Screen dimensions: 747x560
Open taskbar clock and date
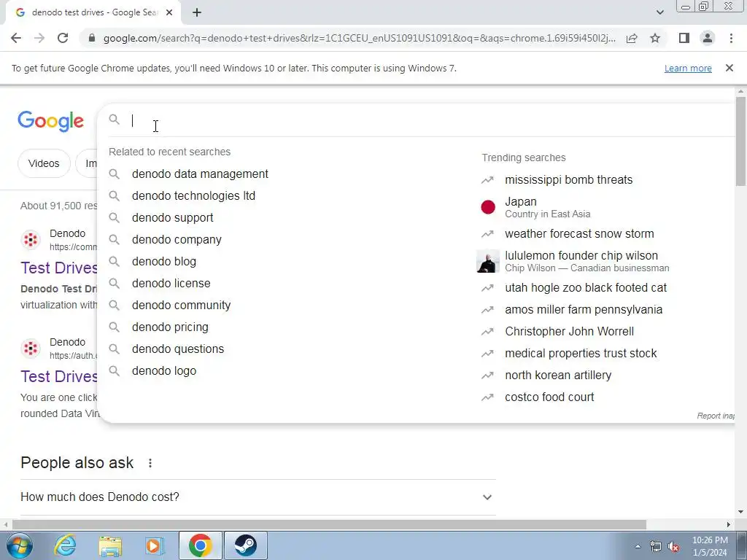coord(710,546)
